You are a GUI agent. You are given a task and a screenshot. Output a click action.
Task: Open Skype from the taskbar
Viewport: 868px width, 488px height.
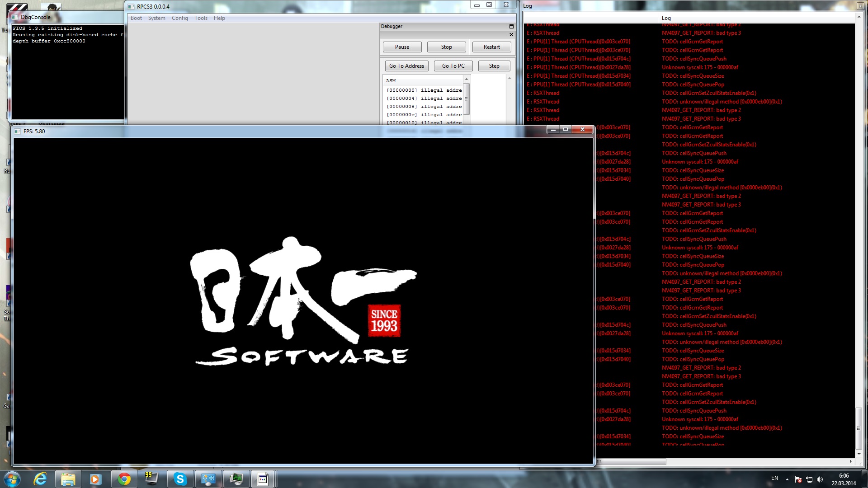click(x=180, y=479)
